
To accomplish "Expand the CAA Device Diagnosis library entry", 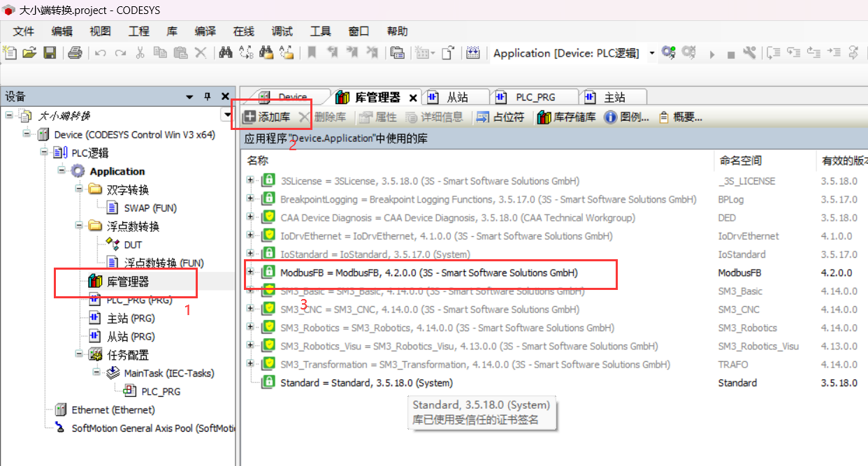I will pyautogui.click(x=250, y=217).
